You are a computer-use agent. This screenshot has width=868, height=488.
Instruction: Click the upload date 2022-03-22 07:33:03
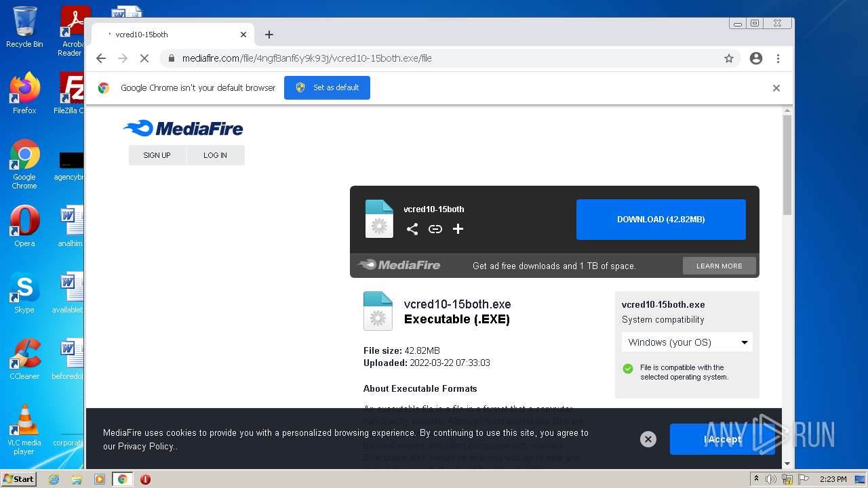(x=450, y=363)
